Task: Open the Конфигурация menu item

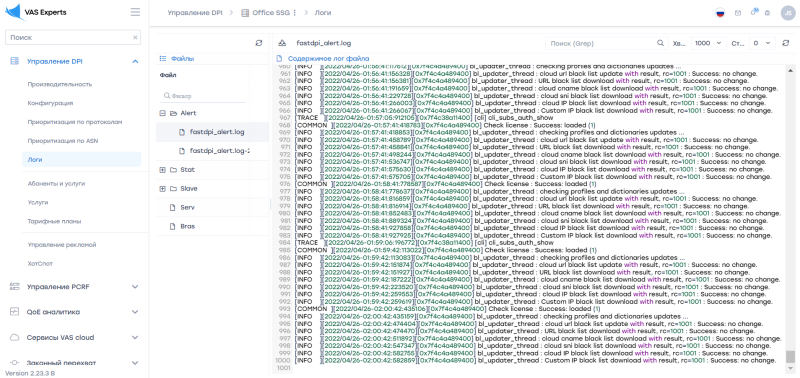Action: (x=50, y=103)
